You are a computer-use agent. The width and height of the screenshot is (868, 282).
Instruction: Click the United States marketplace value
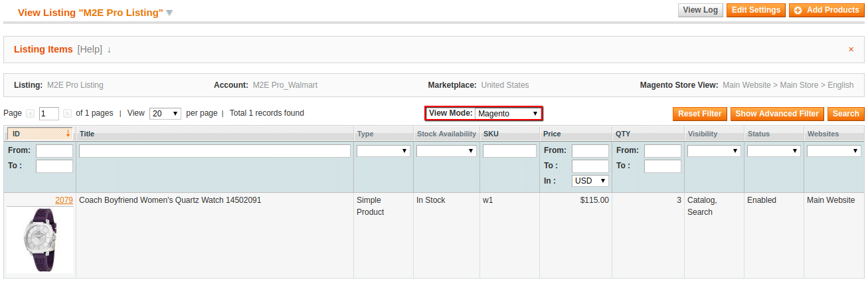click(505, 85)
